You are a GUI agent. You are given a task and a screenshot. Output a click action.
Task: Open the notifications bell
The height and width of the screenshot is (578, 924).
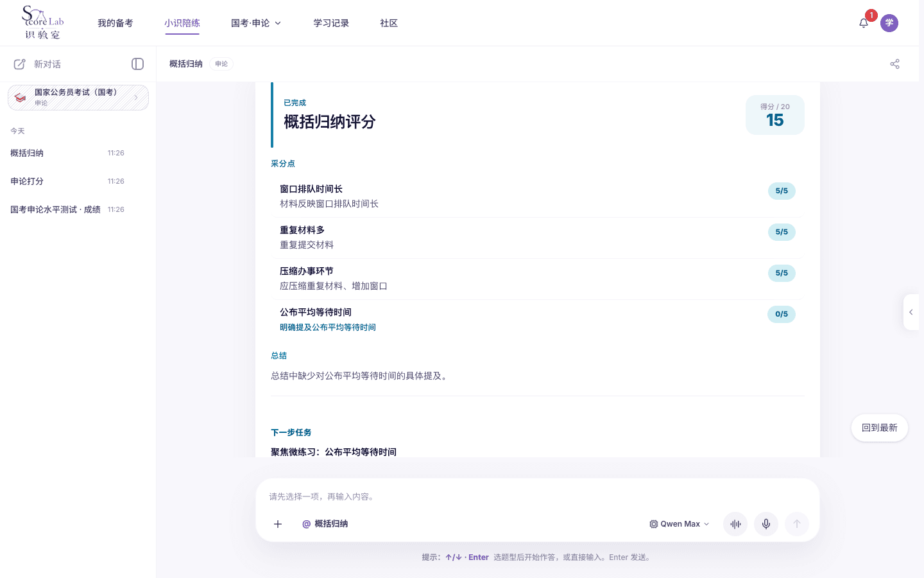tap(864, 23)
